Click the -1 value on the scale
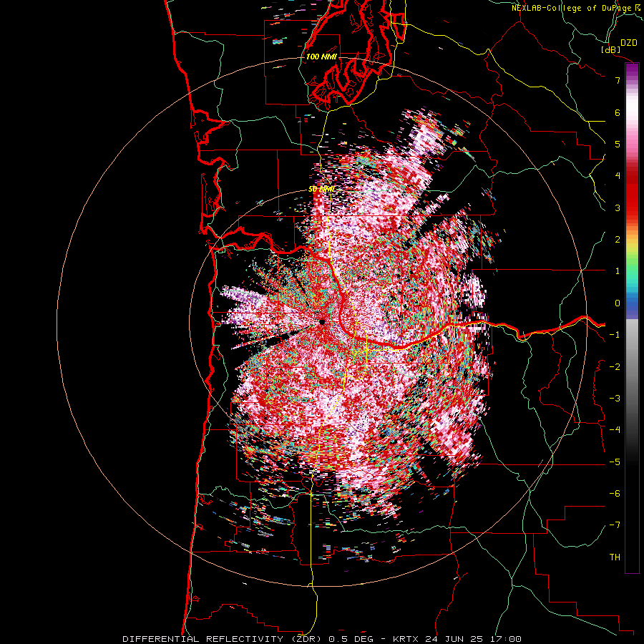Viewport: 644px width, 644px height. [x=615, y=335]
